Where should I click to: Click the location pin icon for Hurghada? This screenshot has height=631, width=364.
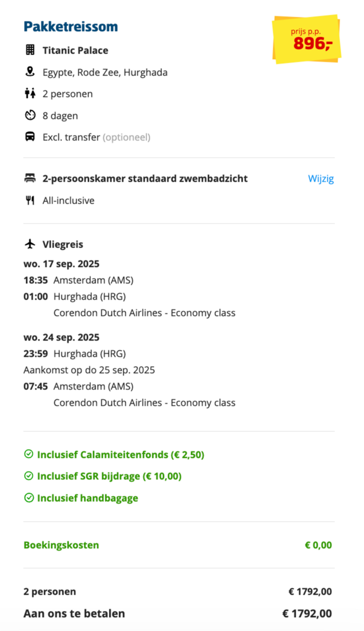coord(30,71)
